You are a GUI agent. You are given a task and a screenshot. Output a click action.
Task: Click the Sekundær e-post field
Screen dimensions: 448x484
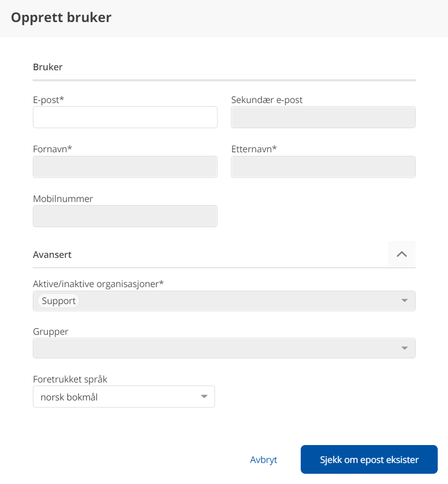click(x=323, y=117)
